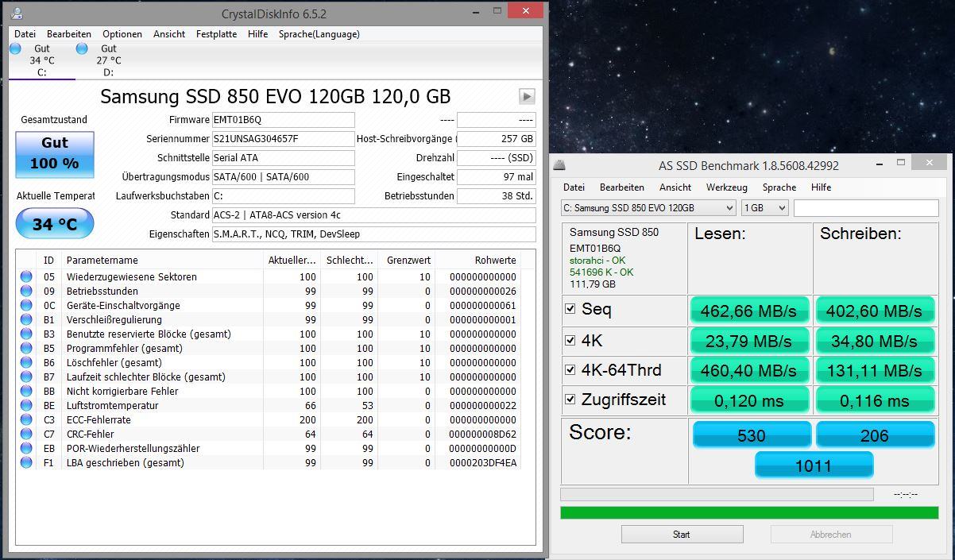Click Eingeschaltet value 97 mal

pyautogui.click(x=497, y=177)
